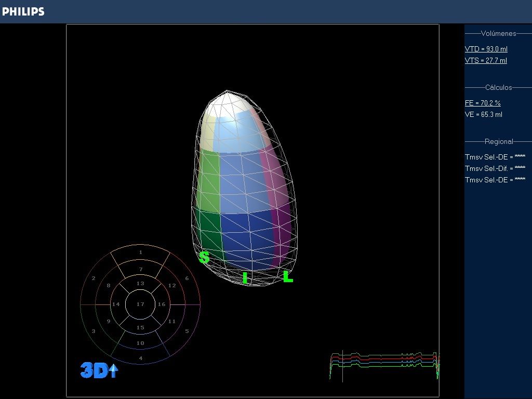Pick segment 13 in the bullseye diagram
The height and width of the screenshot is (399, 532).
tap(140, 284)
